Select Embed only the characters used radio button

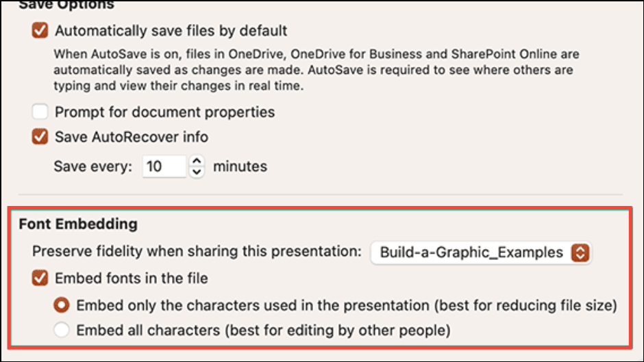[62, 305]
